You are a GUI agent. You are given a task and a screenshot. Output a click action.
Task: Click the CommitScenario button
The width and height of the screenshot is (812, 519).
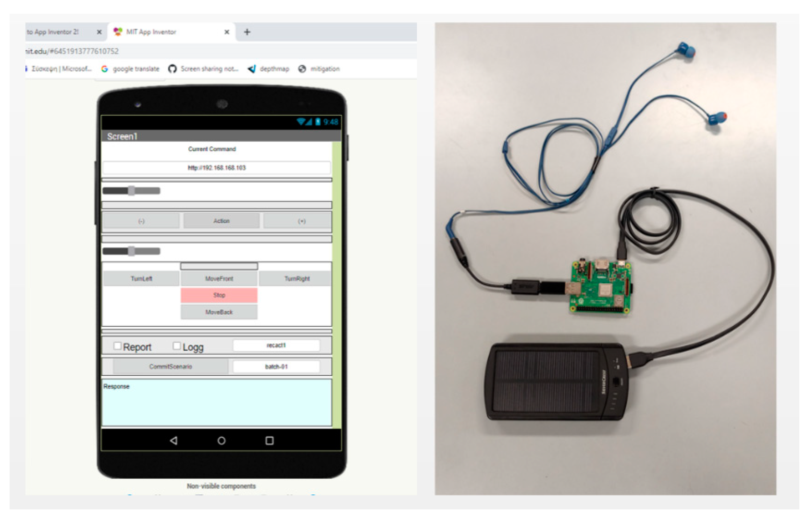coord(170,366)
